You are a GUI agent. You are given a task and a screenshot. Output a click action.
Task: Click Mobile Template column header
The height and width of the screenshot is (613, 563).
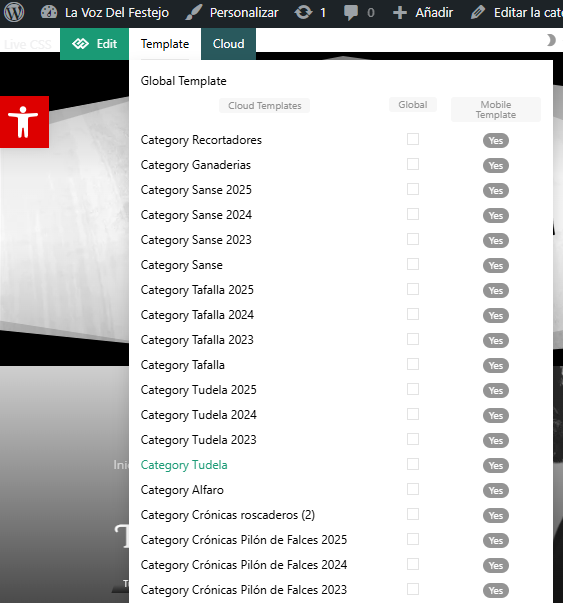[x=496, y=109]
